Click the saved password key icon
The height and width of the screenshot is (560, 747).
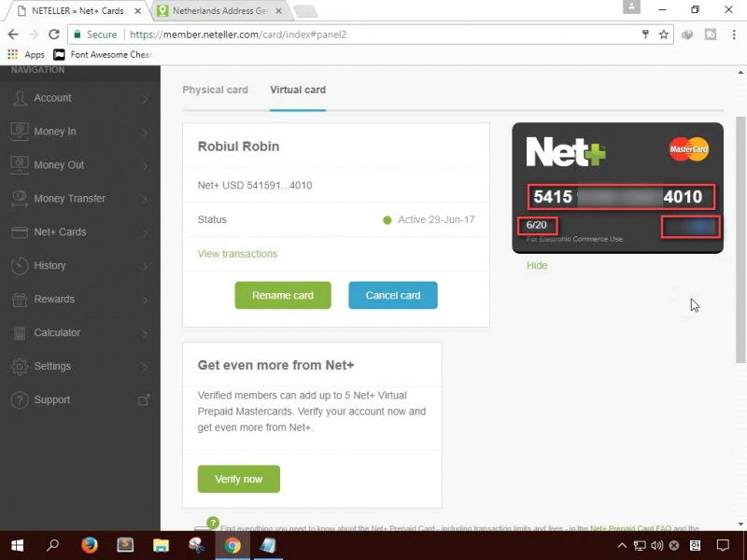[x=645, y=35]
